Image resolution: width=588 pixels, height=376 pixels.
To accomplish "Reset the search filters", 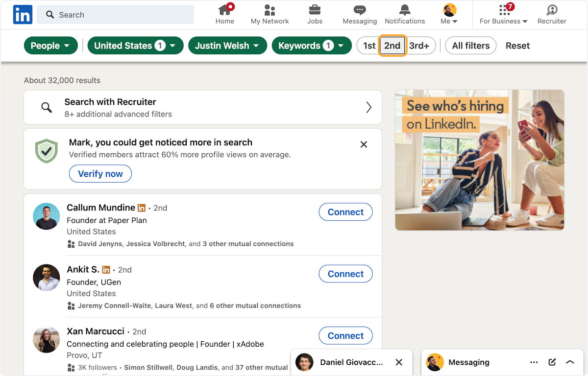I will coord(517,46).
